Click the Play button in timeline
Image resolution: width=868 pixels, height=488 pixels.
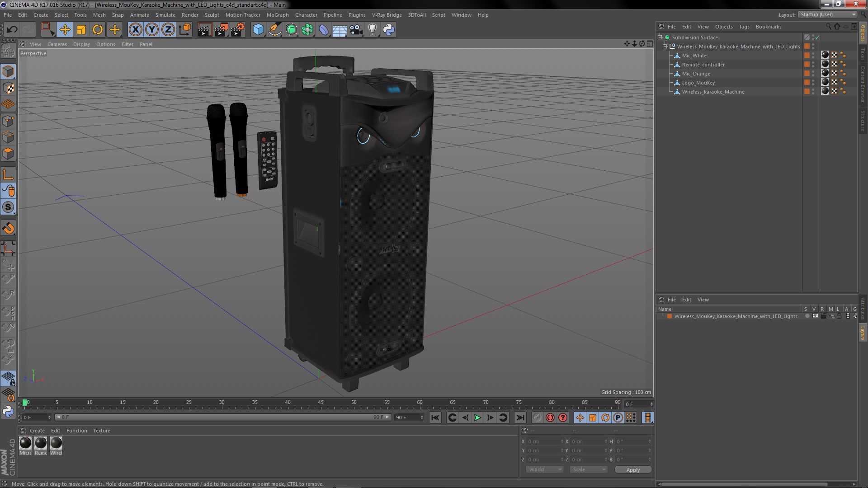click(477, 418)
